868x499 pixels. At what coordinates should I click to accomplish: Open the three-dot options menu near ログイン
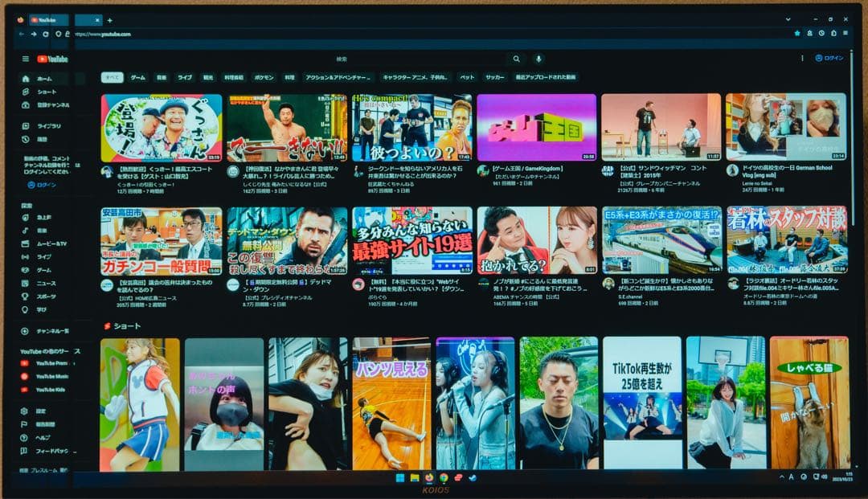802,59
